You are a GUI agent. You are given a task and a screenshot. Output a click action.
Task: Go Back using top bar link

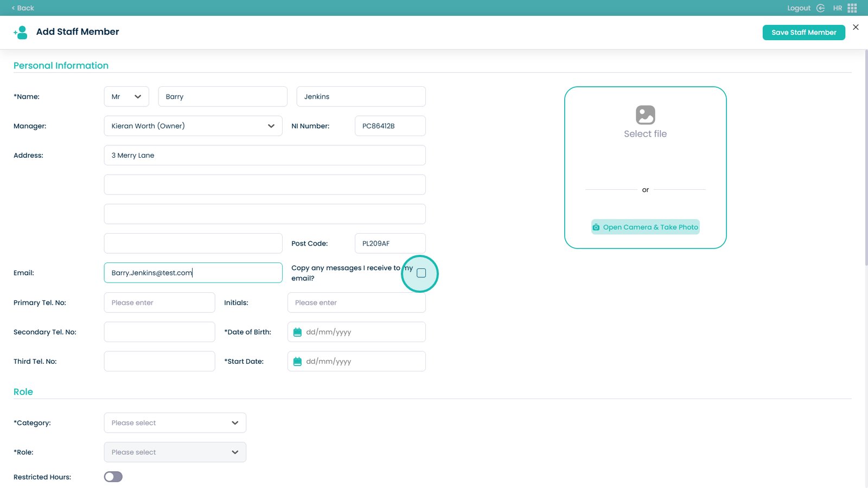pyautogui.click(x=23, y=8)
